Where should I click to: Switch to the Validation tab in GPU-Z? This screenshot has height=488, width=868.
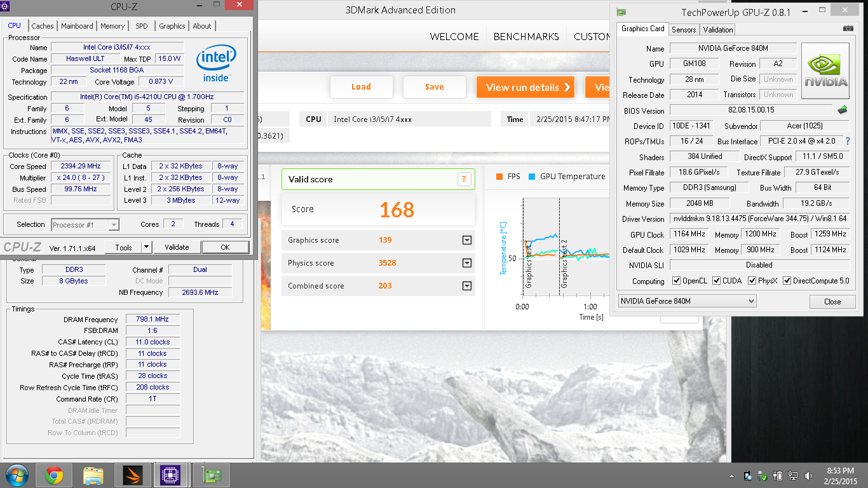(x=718, y=30)
